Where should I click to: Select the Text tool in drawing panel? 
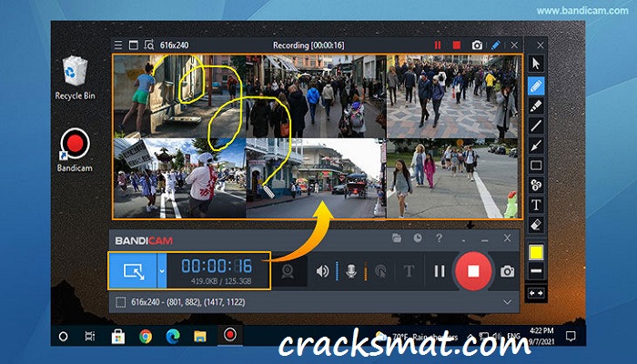point(536,205)
